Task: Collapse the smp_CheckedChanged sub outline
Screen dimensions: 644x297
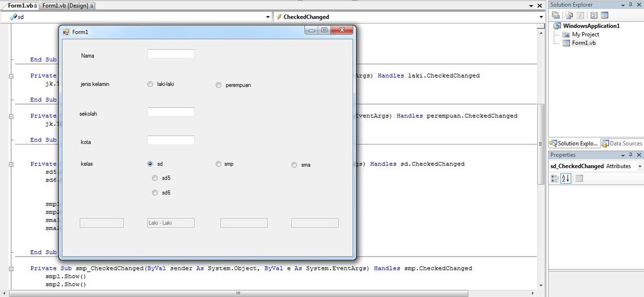Action: point(11,268)
